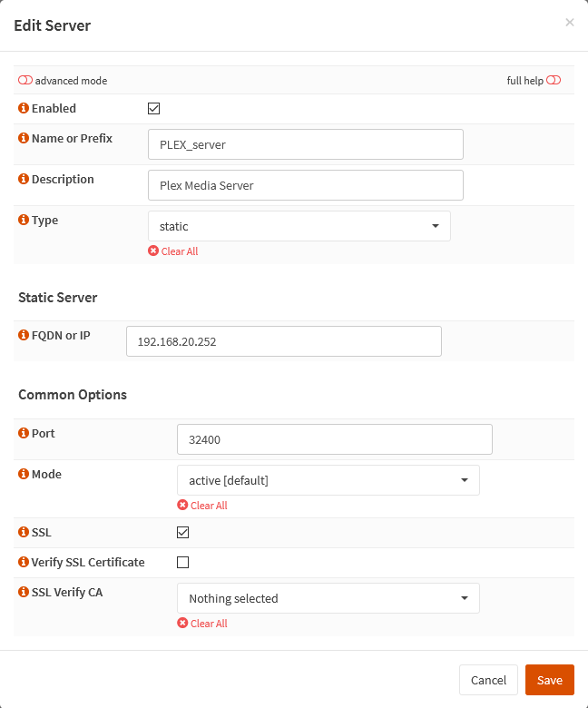
Task: Uncheck the Enabled checkbox
Action: tap(154, 109)
